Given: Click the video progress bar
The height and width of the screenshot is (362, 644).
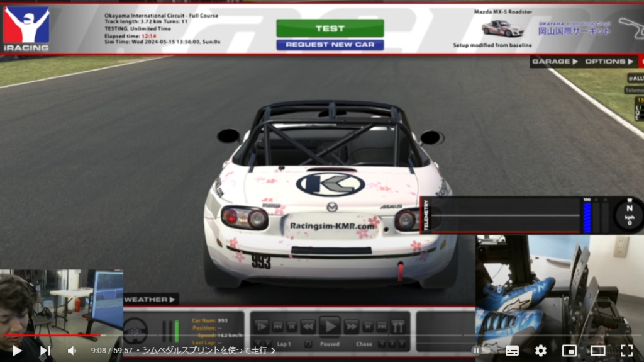Looking at the screenshot, I should (x=314, y=336).
